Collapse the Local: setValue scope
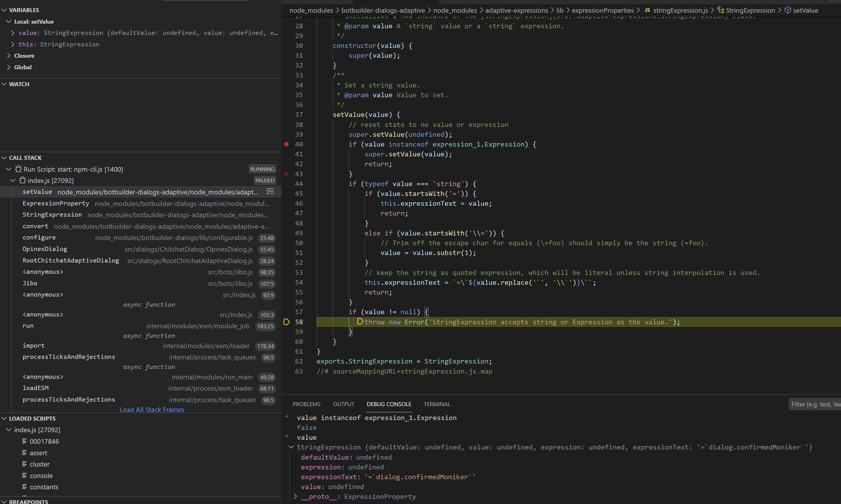 (x=9, y=21)
